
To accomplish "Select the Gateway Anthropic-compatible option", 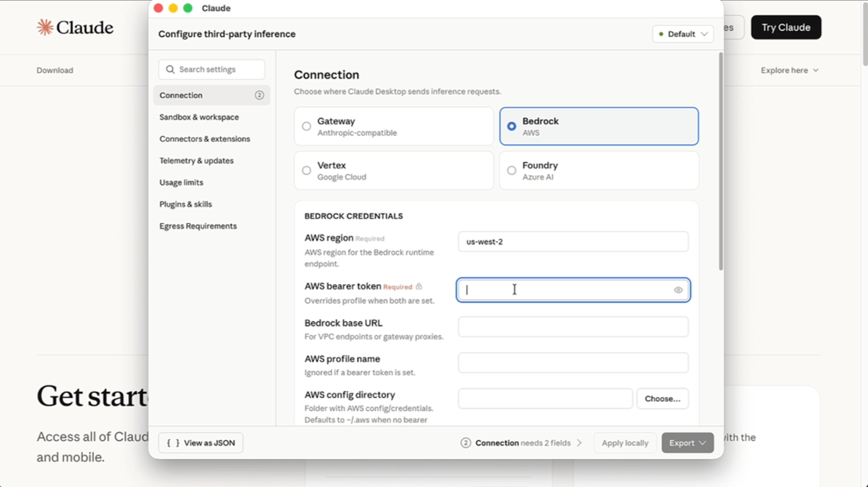I will (394, 126).
